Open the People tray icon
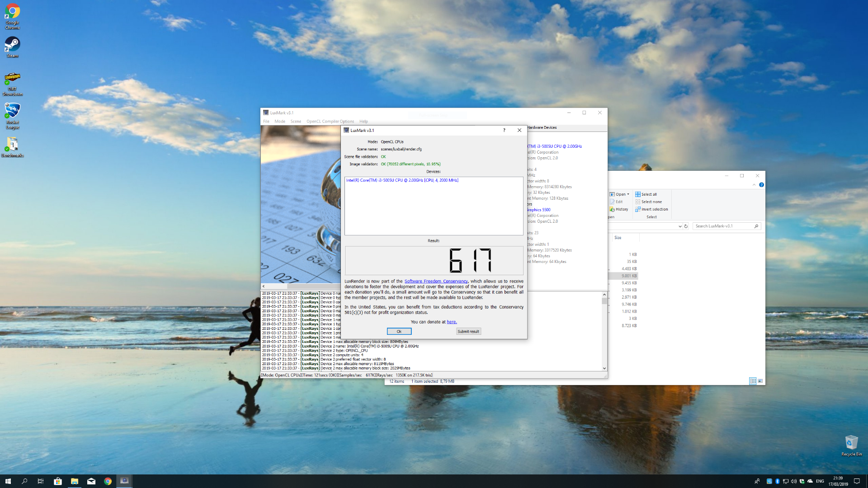Viewport: 868px width, 488px height. tap(757, 481)
